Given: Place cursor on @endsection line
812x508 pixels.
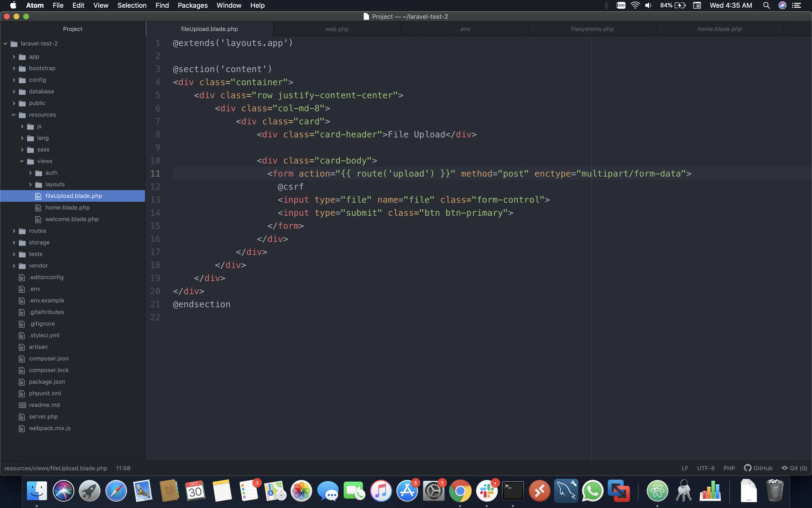Looking at the screenshot, I should pyautogui.click(x=202, y=304).
